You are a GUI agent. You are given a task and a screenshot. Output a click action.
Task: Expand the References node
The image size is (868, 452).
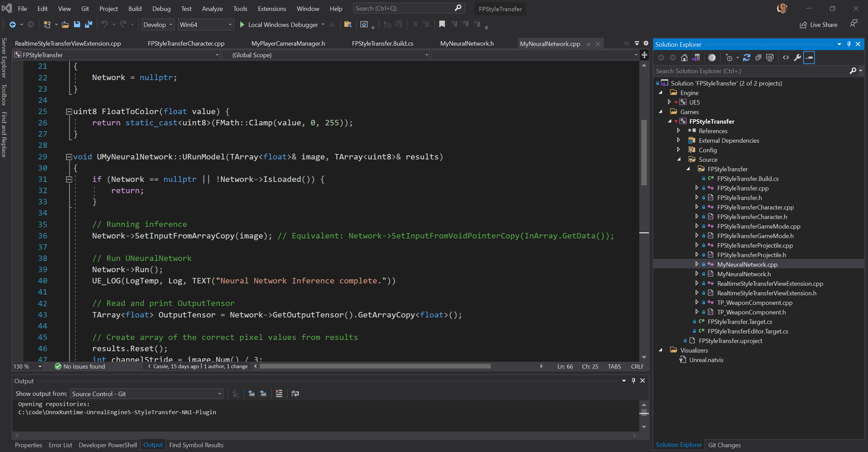(x=679, y=131)
